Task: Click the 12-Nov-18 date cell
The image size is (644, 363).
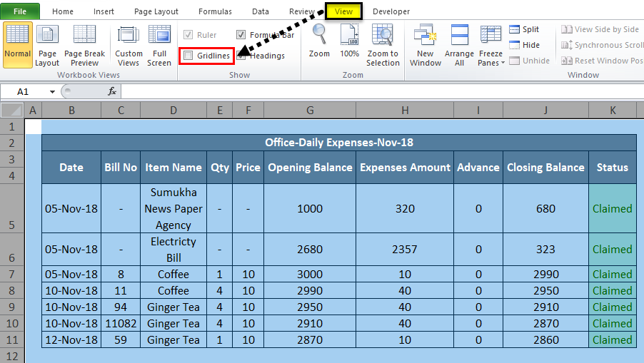Action: coord(71,339)
